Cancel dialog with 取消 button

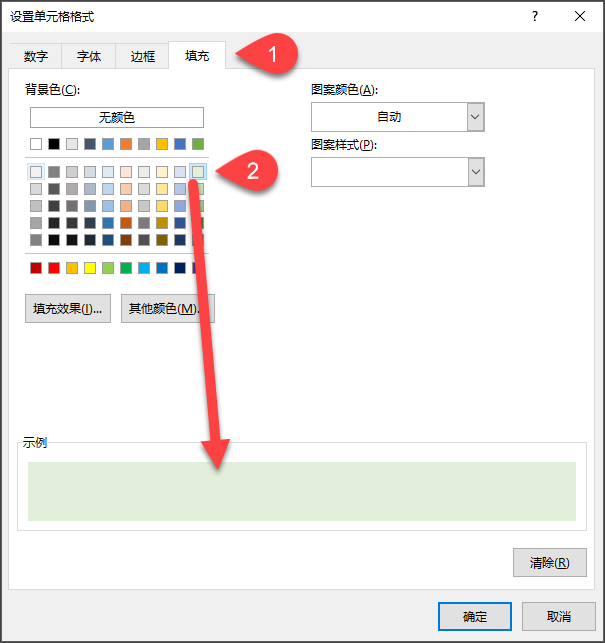[559, 616]
